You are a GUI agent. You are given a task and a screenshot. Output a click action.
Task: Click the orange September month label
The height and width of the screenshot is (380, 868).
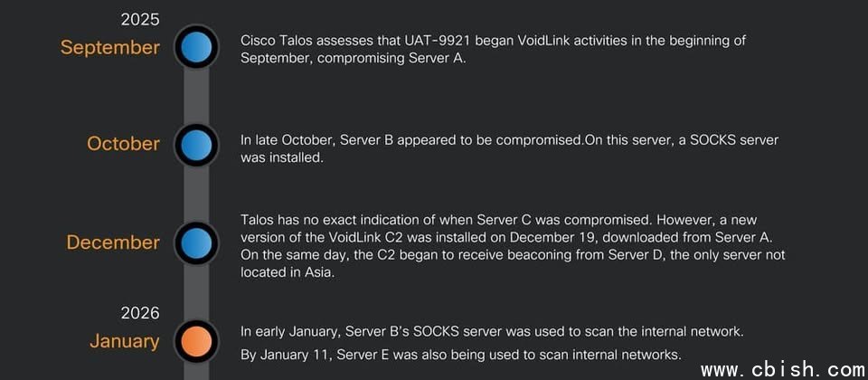click(109, 47)
